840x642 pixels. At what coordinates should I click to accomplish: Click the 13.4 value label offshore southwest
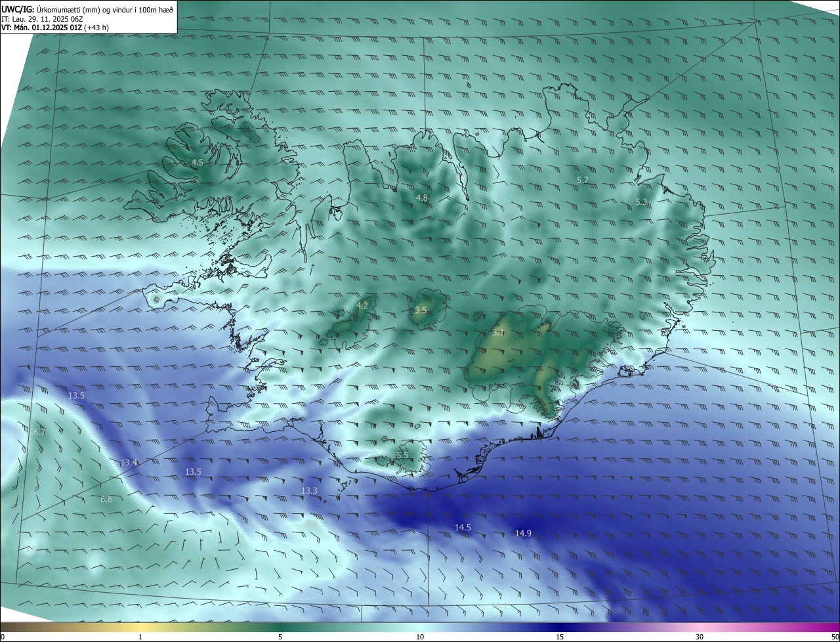(x=129, y=463)
